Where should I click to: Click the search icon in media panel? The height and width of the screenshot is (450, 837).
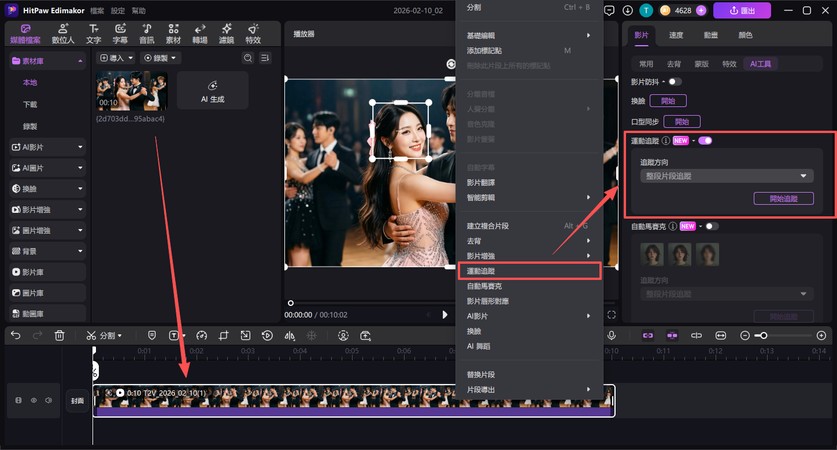click(248, 58)
